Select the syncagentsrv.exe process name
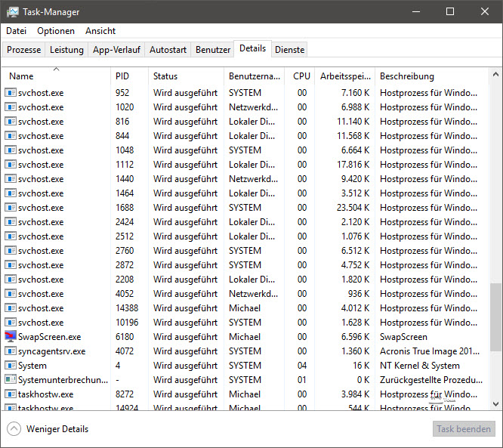The height and width of the screenshot is (448, 503). click(51, 351)
